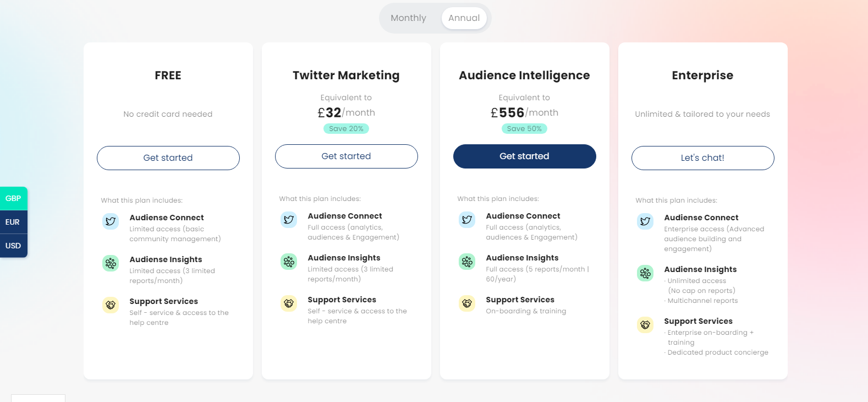Click the Enterprise plan heading
The image size is (868, 402).
[702, 75]
